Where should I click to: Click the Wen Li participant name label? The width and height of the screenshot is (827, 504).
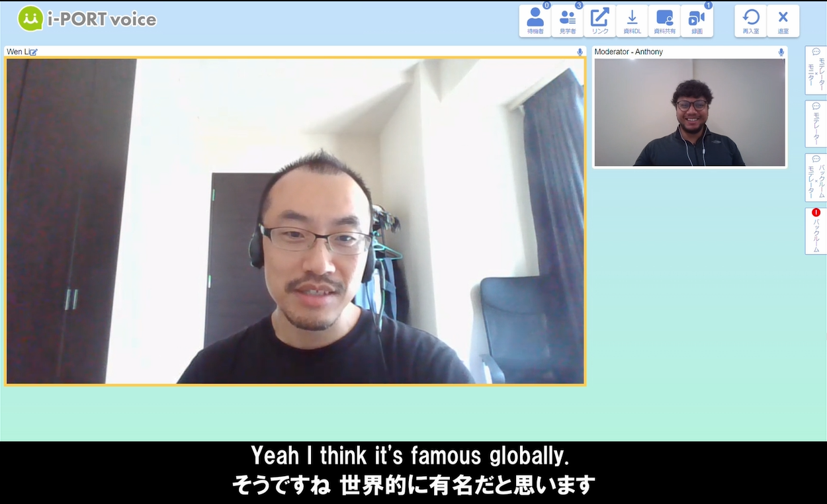click(17, 52)
